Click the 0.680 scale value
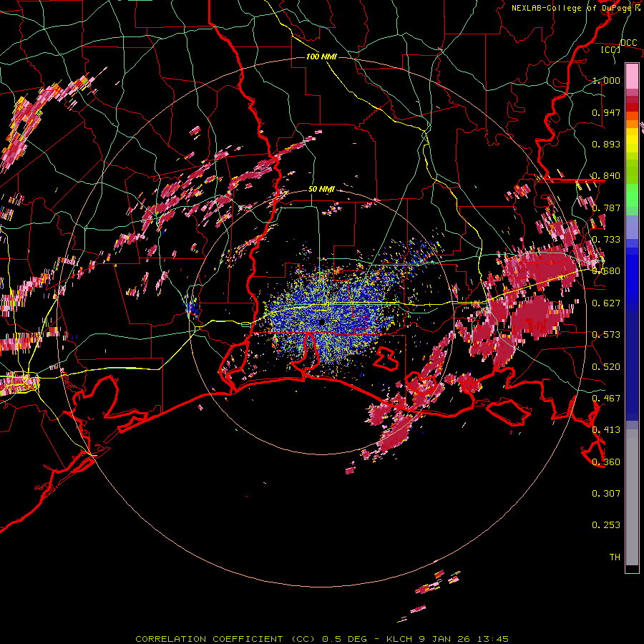Image resolution: width=644 pixels, height=644 pixels. point(606,271)
